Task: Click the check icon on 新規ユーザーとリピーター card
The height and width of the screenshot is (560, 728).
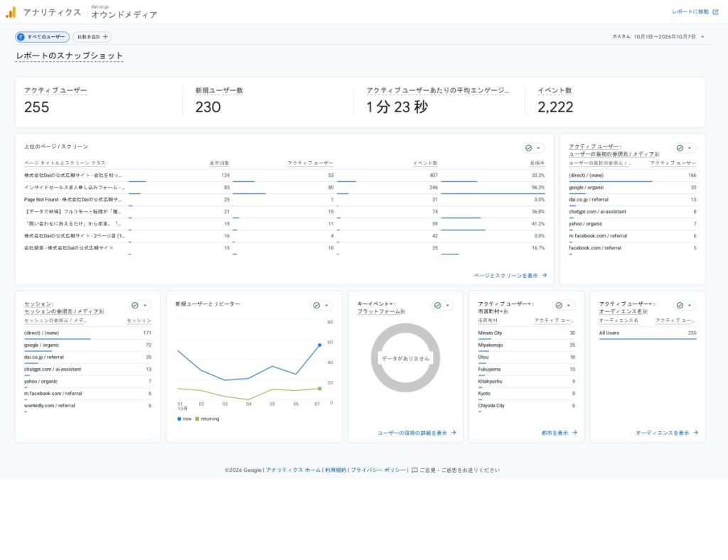Action: [x=316, y=306]
